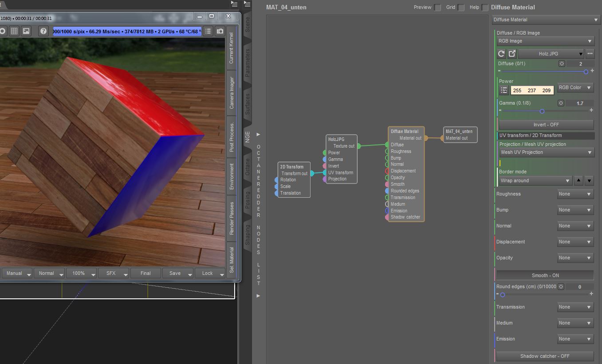Click the help question mark icon

[43, 31]
